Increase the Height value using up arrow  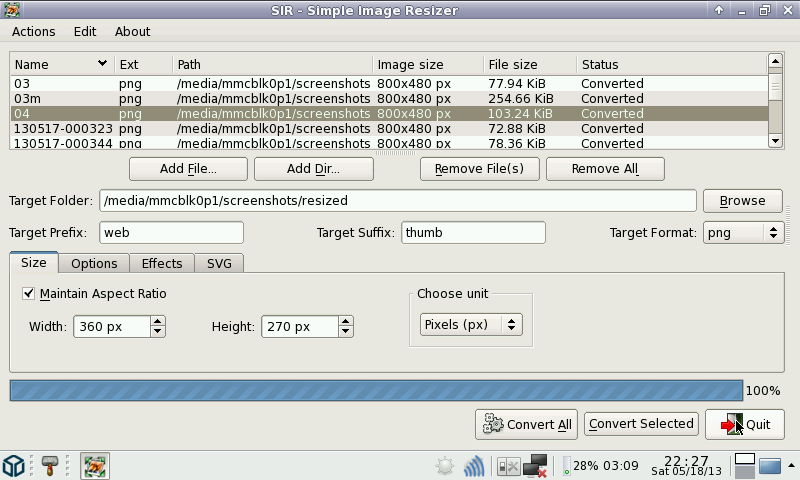click(345, 321)
